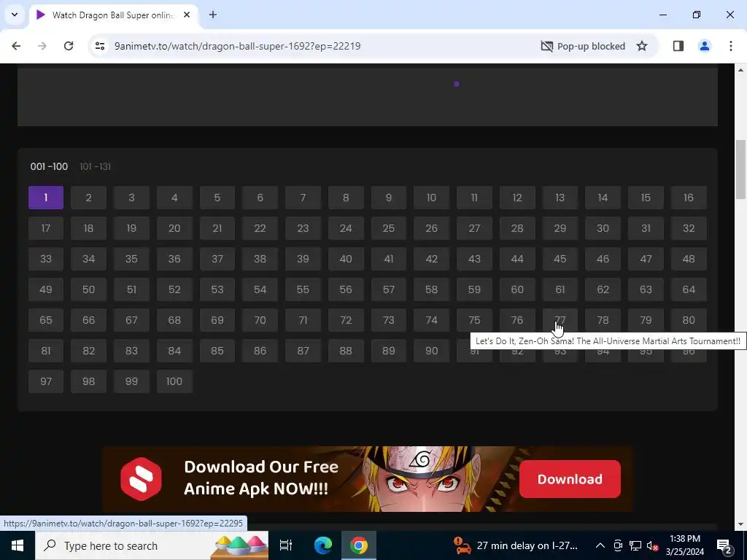Select episode 1
Screen dimensions: 747x560
click(46, 198)
